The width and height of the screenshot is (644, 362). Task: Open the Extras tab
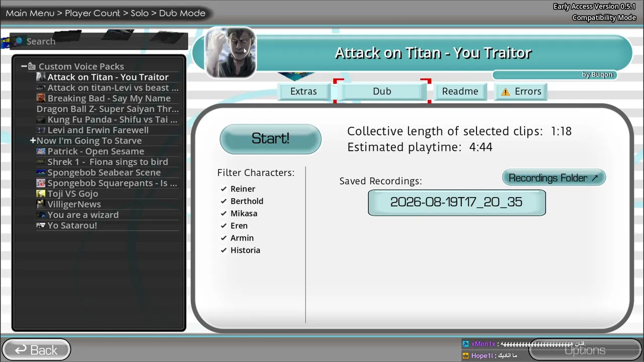303,92
